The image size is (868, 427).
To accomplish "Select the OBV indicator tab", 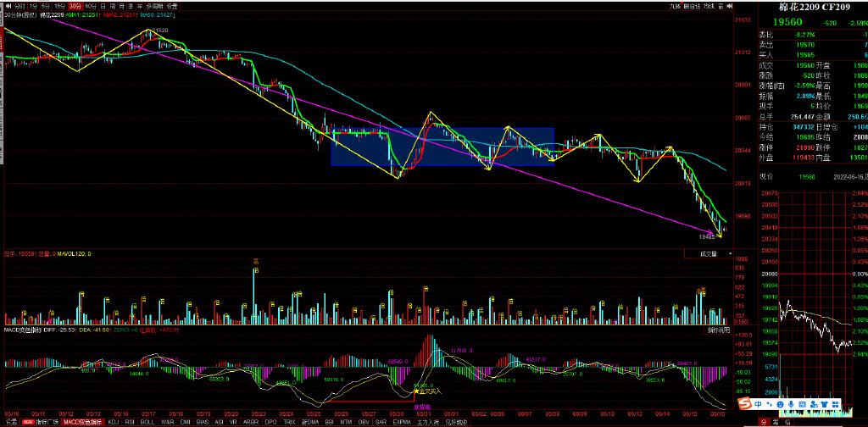I will click(364, 422).
